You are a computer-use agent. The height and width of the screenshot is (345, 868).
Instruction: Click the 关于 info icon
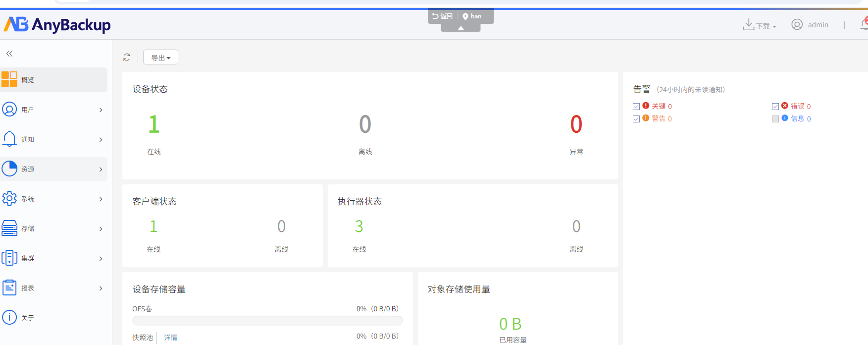[9, 317]
